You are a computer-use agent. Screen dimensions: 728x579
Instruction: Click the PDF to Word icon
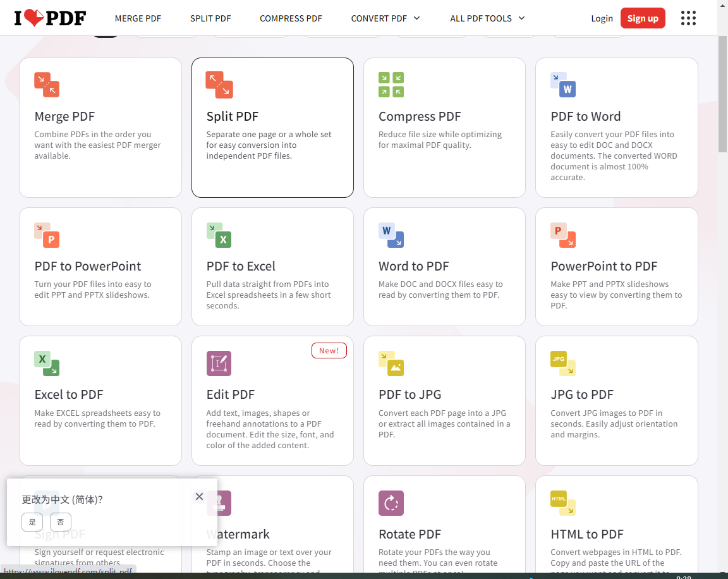coord(563,85)
